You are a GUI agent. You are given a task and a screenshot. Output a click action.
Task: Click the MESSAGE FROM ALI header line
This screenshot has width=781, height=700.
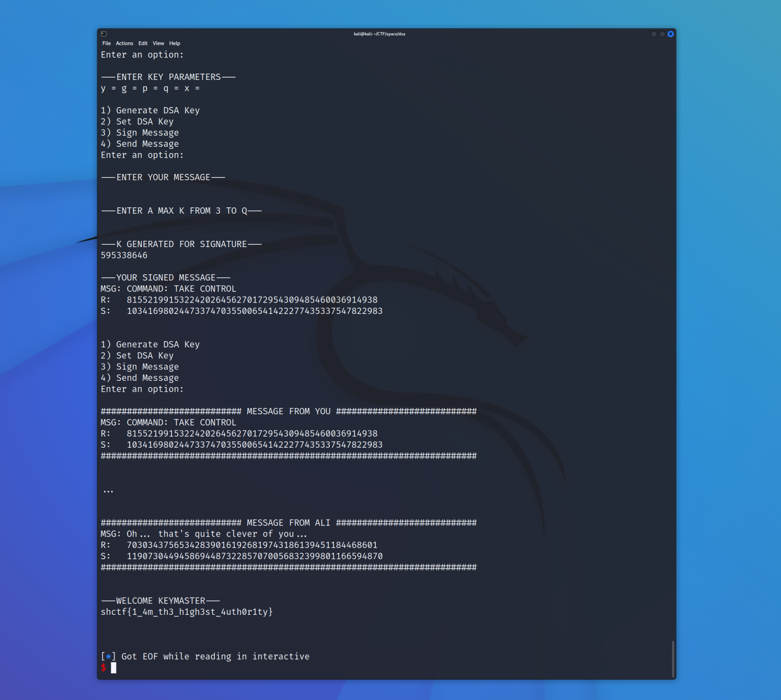pyautogui.click(x=288, y=523)
